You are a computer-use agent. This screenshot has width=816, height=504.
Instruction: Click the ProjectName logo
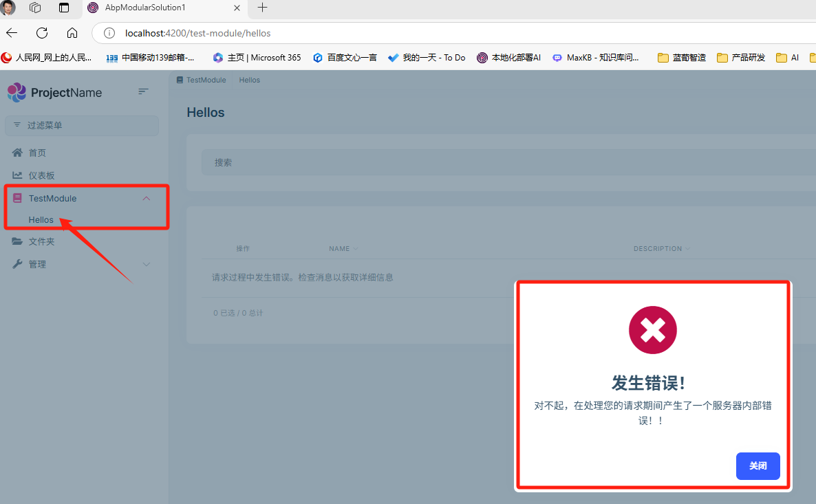pyautogui.click(x=54, y=93)
